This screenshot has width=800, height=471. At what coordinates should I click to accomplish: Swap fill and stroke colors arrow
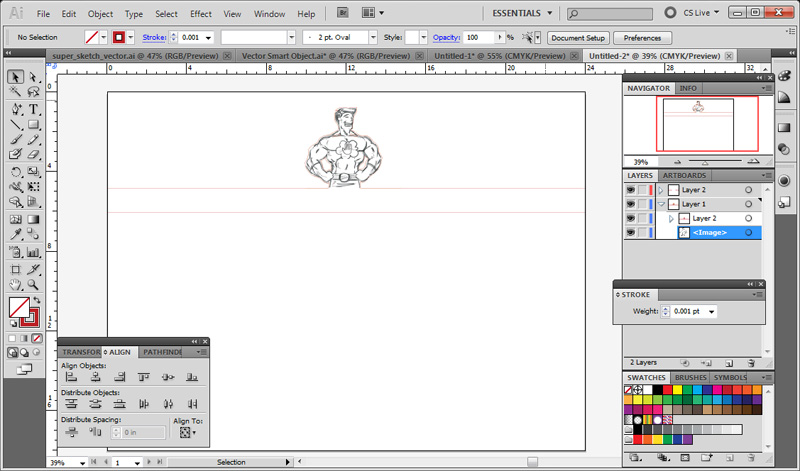[36, 300]
